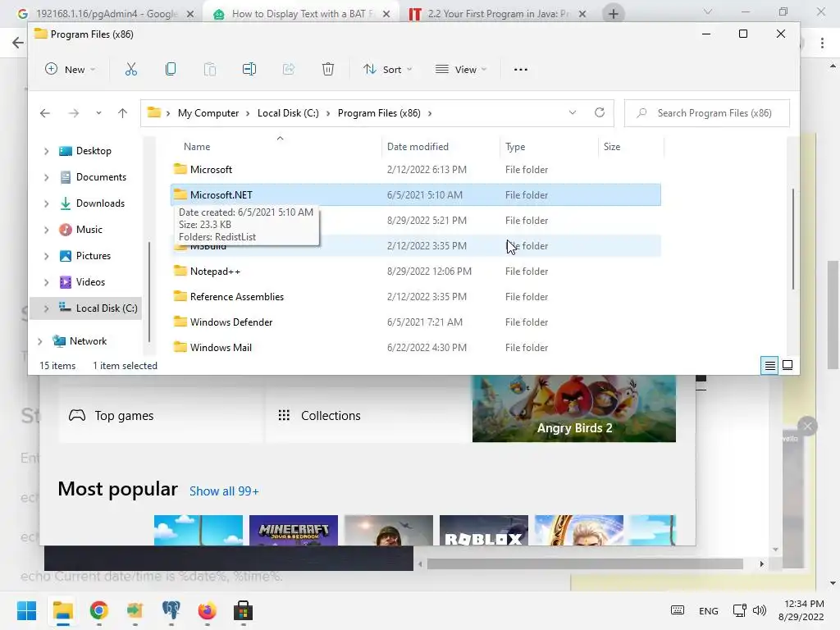Click Show all 99+ link
Viewport: 840px width, 630px height.
click(x=224, y=491)
